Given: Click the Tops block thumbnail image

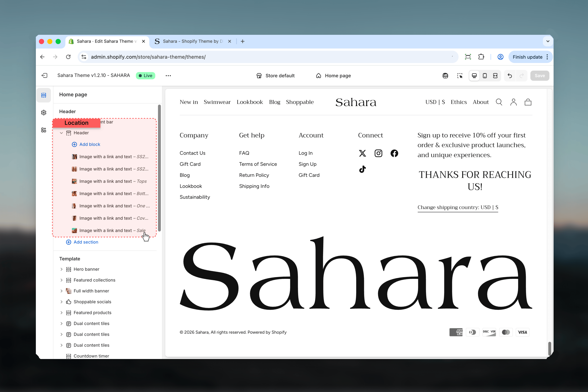Looking at the screenshot, I should pyautogui.click(x=74, y=181).
